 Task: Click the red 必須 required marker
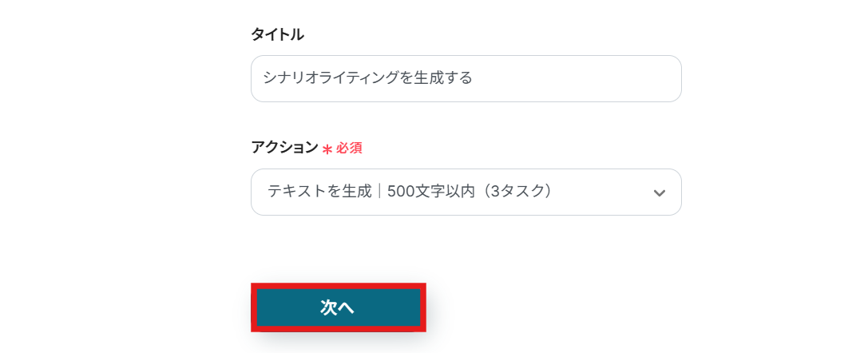[x=349, y=149]
